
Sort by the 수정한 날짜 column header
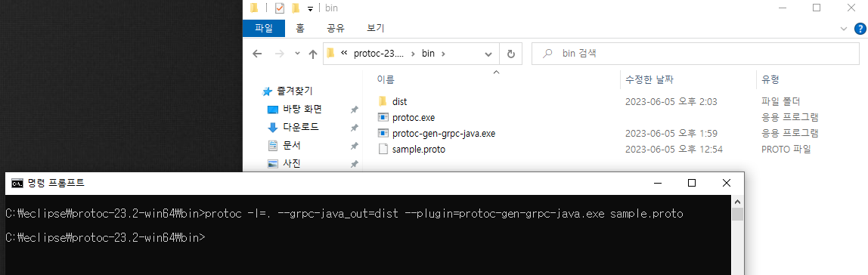(x=649, y=79)
